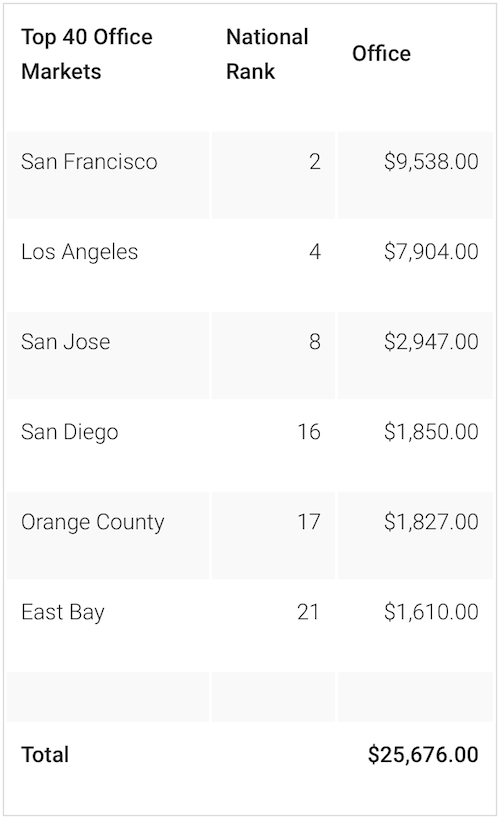The width and height of the screenshot is (500, 819).
Task: Click the East Bay market cell
Action: coord(63,612)
